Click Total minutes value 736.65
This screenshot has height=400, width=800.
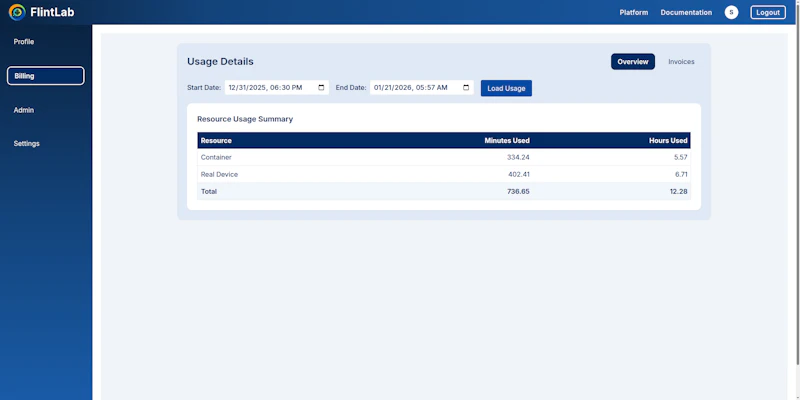518,191
